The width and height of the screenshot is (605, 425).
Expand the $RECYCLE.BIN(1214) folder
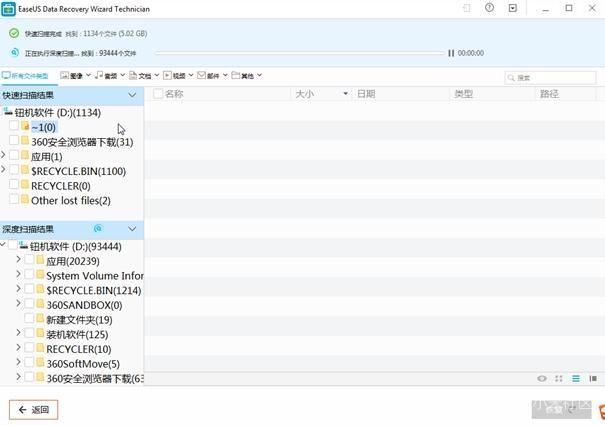18,289
